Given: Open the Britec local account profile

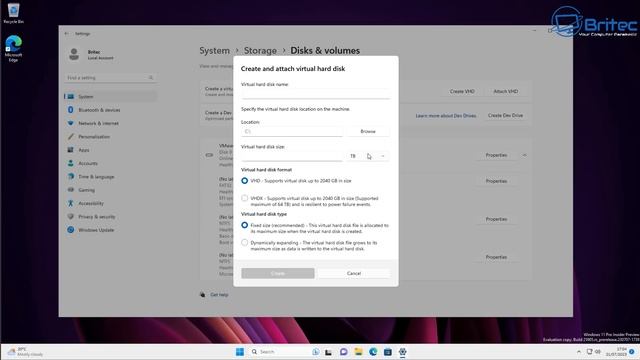Looking at the screenshot, I should [92, 55].
